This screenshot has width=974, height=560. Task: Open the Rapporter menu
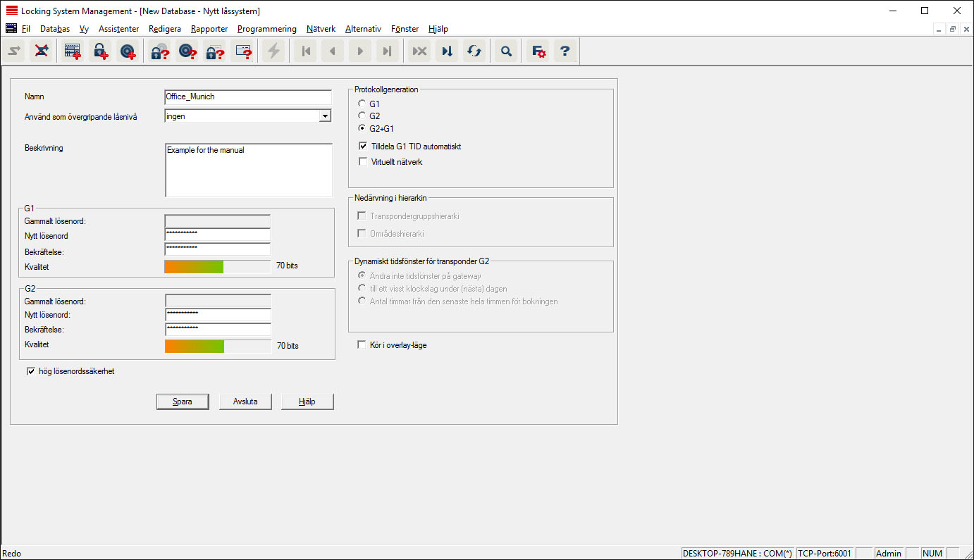click(209, 29)
